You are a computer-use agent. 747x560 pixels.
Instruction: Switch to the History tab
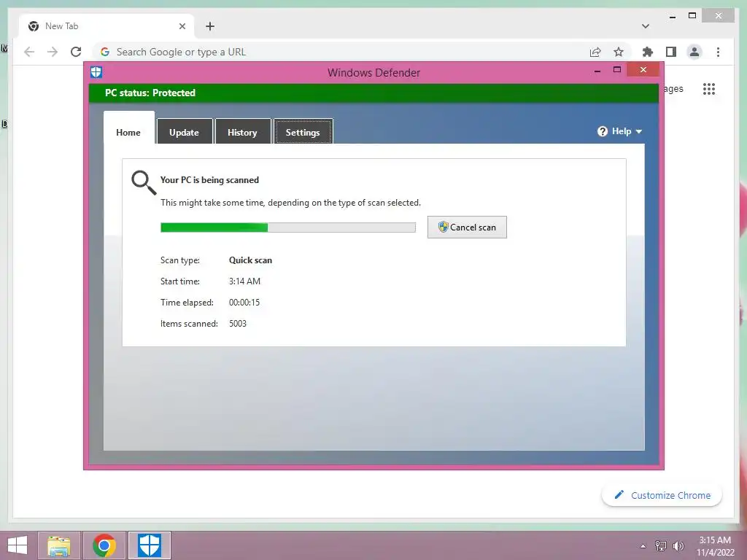tap(242, 131)
